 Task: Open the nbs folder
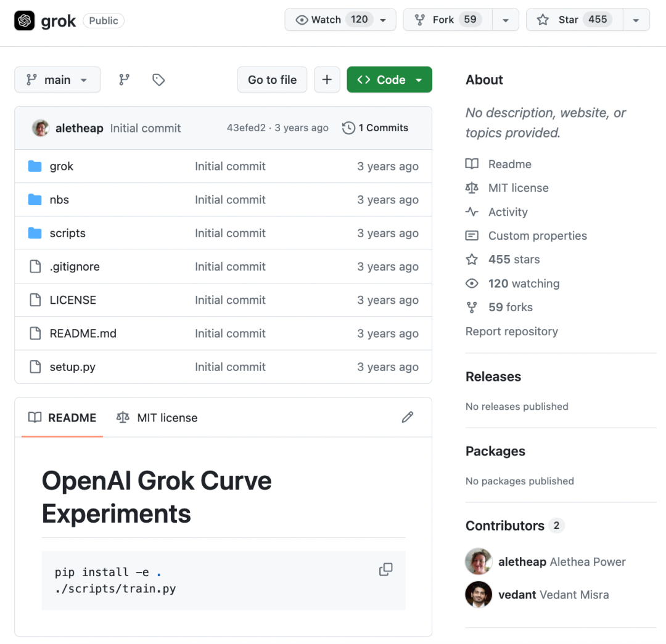click(59, 200)
